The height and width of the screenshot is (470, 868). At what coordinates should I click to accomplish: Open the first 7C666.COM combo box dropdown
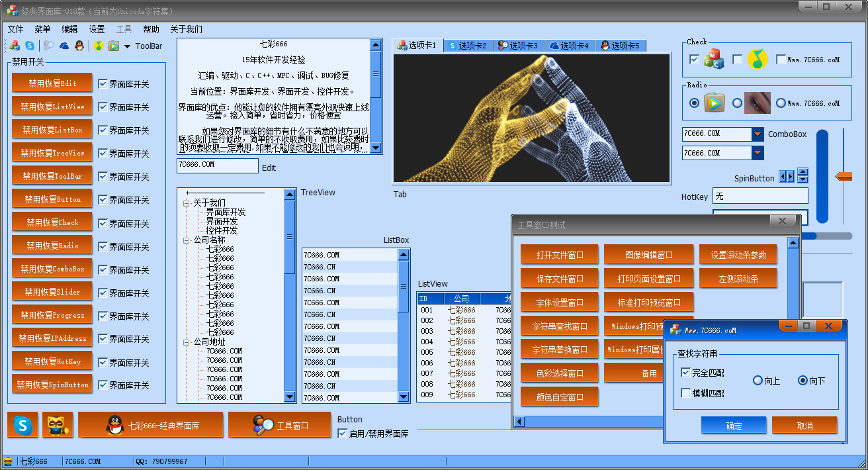(x=758, y=134)
